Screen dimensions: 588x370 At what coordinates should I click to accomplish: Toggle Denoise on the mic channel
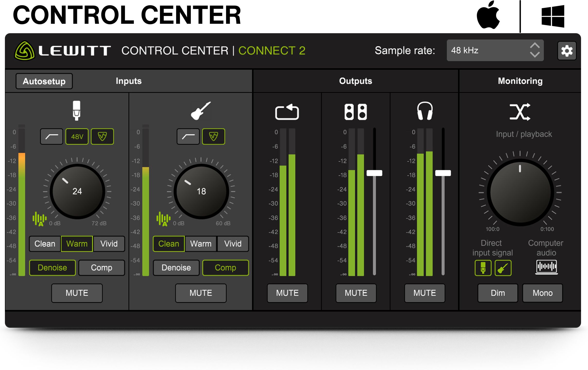click(52, 268)
